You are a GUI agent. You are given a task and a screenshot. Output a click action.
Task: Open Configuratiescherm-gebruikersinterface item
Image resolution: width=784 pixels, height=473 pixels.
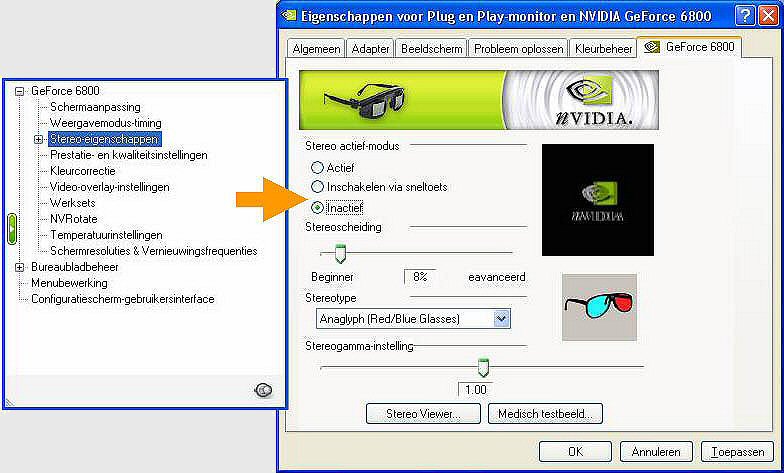coord(122,299)
